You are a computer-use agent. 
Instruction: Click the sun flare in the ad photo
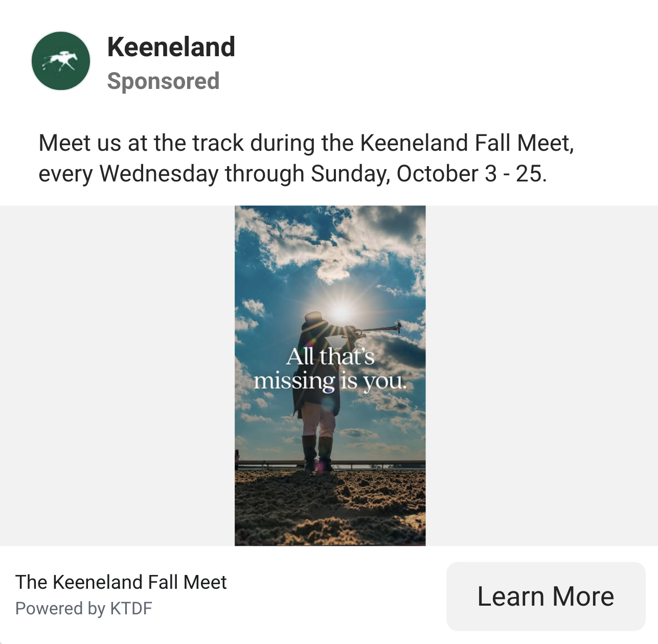(x=341, y=310)
